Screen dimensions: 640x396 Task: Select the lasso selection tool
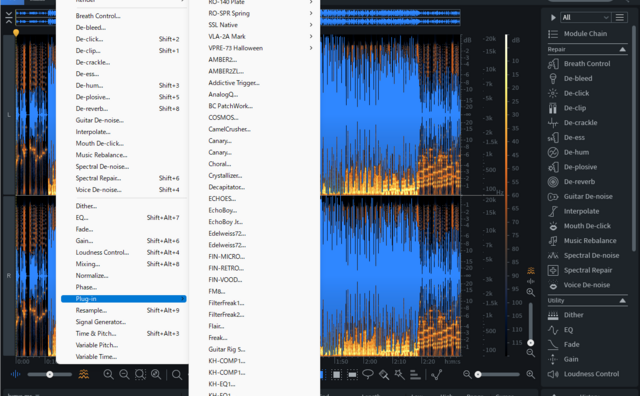[368, 374]
